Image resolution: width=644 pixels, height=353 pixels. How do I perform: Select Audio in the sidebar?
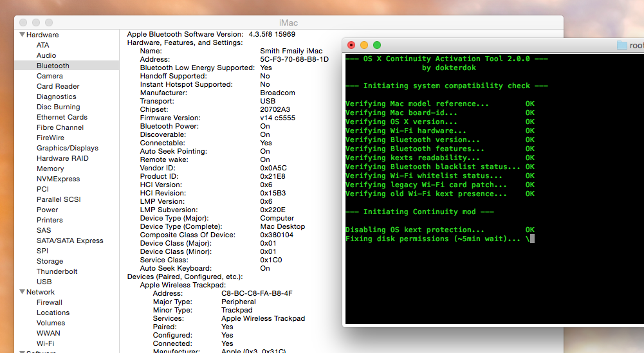46,55
